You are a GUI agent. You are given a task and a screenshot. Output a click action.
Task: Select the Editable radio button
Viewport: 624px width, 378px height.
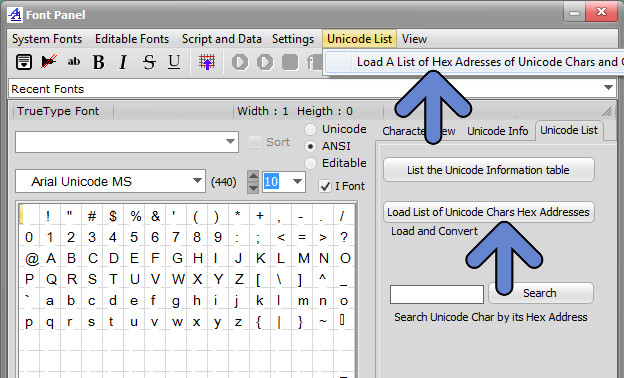(x=310, y=163)
